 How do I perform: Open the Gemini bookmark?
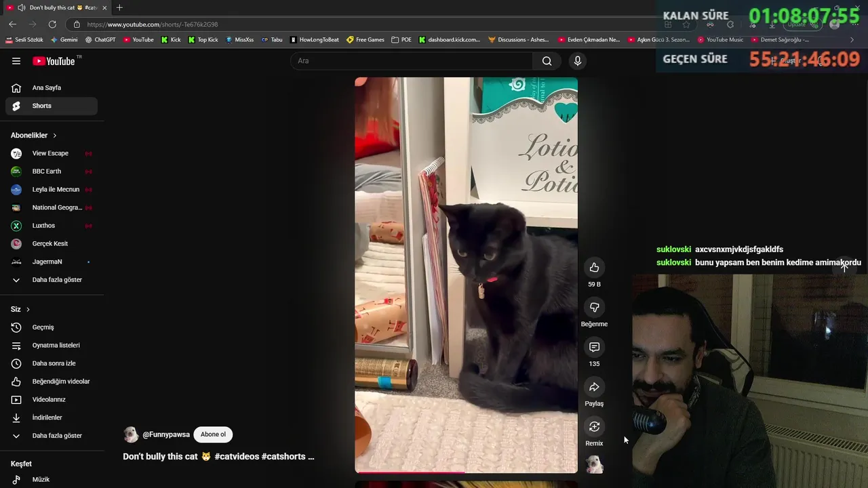pos(64,40)
